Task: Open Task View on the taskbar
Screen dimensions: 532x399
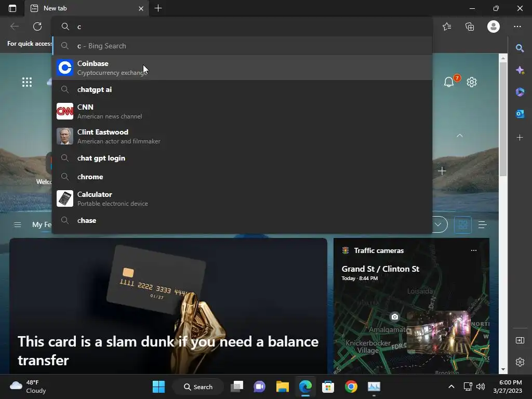Action: [237, 387]
